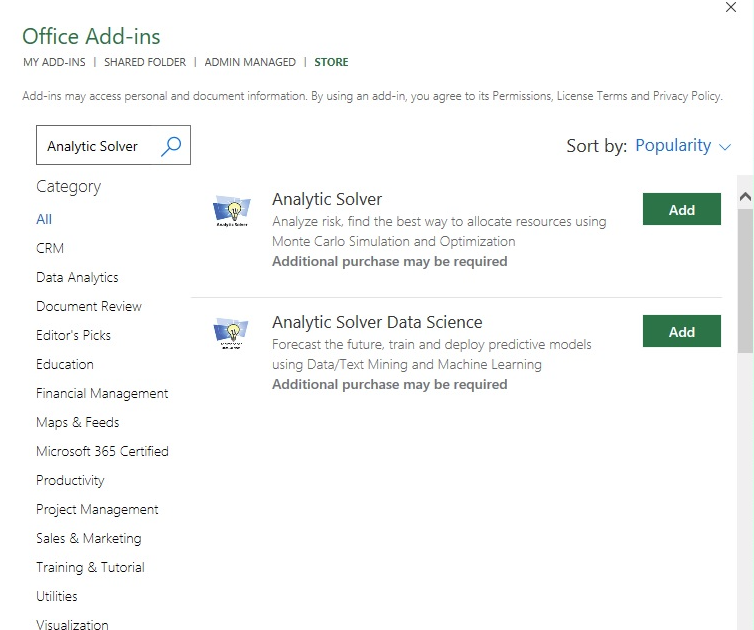Open the Analytic Solver Data Science title
This screenshot has height=630, width=754.
pyautogui.click(x=377, y=322)
